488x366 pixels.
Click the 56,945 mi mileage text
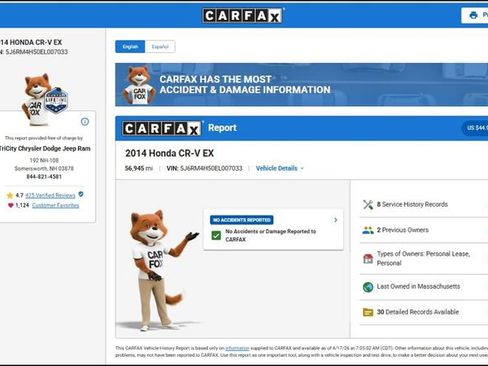[139, 168]
